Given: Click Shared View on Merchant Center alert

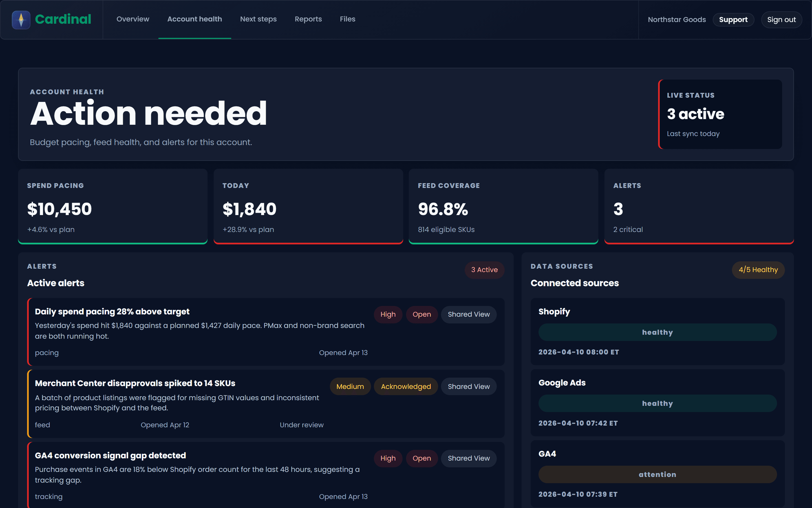Looking at the screenshot, I should [x=468, y=386].
